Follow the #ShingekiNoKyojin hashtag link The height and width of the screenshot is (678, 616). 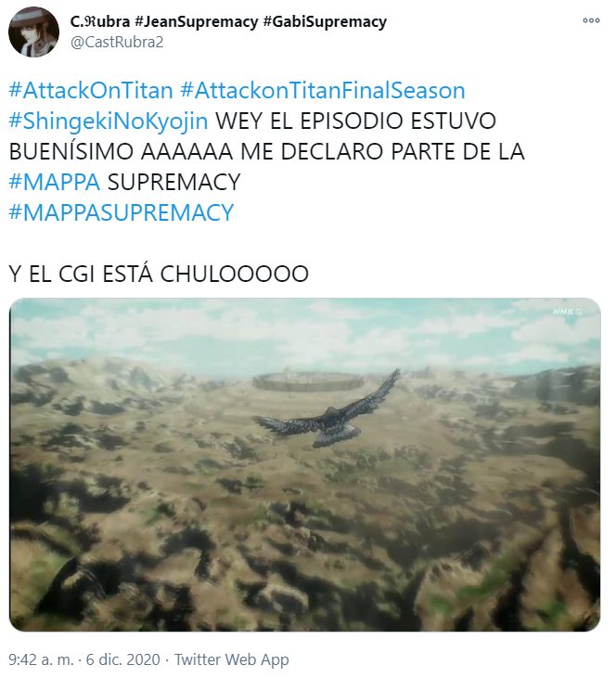(109, 122)
